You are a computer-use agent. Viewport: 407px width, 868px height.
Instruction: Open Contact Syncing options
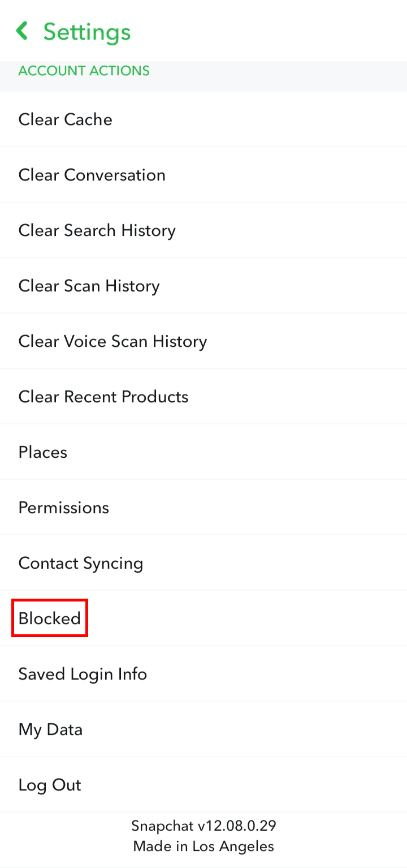coord(80,563)
